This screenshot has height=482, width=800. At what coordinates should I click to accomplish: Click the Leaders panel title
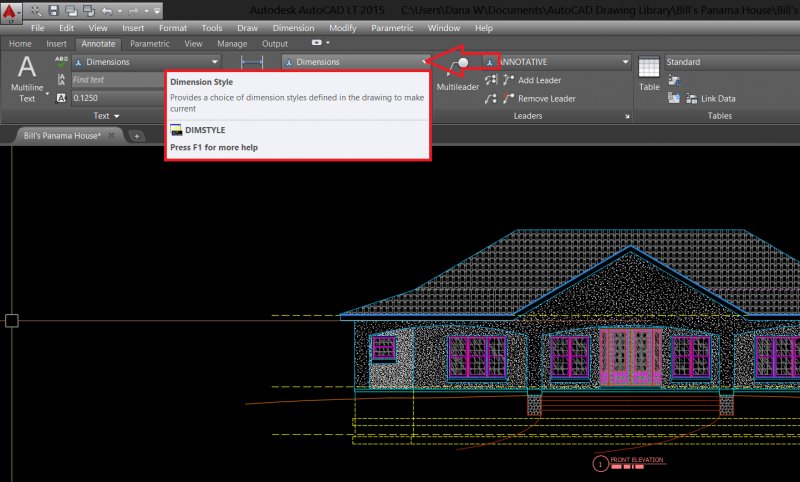(x=528, y=116)
